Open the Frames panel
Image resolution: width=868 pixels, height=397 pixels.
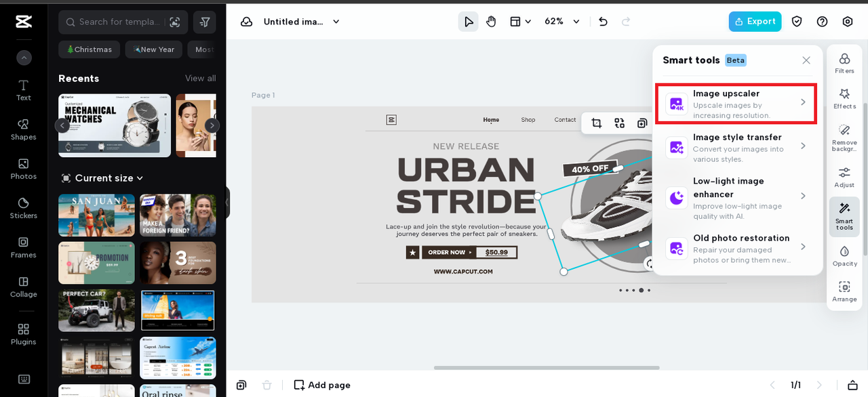point(24,247)
